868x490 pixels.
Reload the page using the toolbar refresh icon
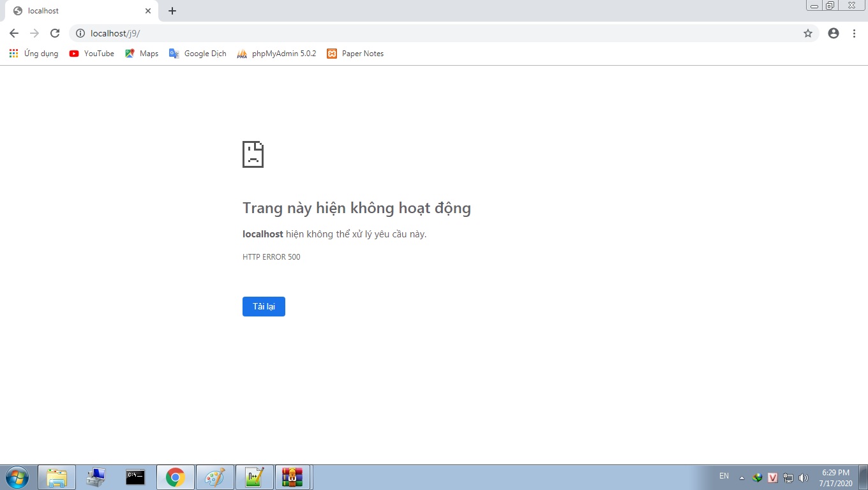[55, 33]
